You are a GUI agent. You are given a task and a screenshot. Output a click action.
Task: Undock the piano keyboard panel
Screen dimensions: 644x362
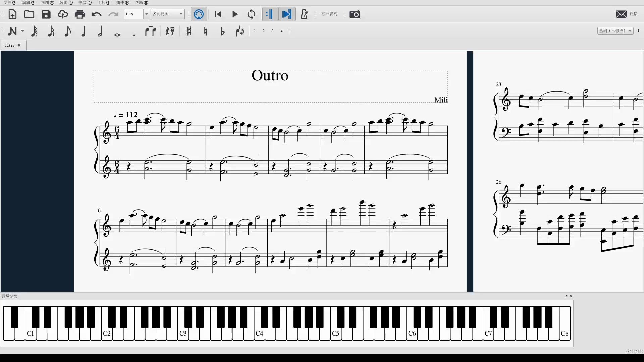point(566,296)
